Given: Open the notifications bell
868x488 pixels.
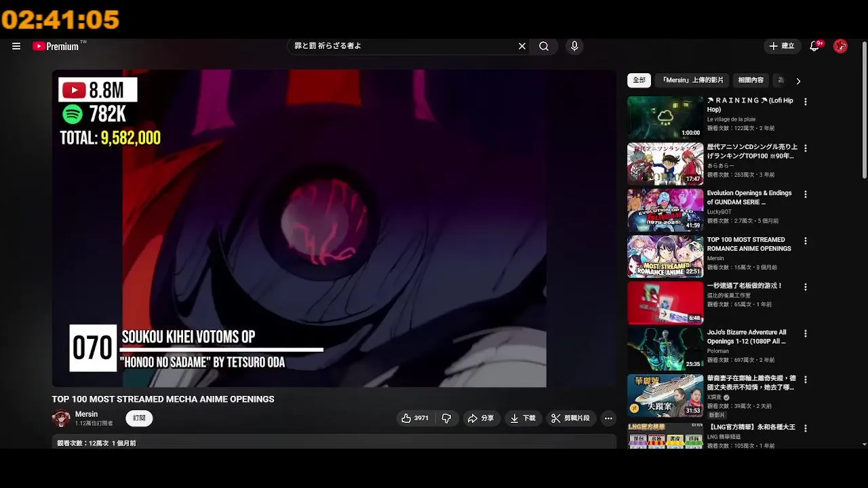Looking at the screenshot, I should pos(814,46).
